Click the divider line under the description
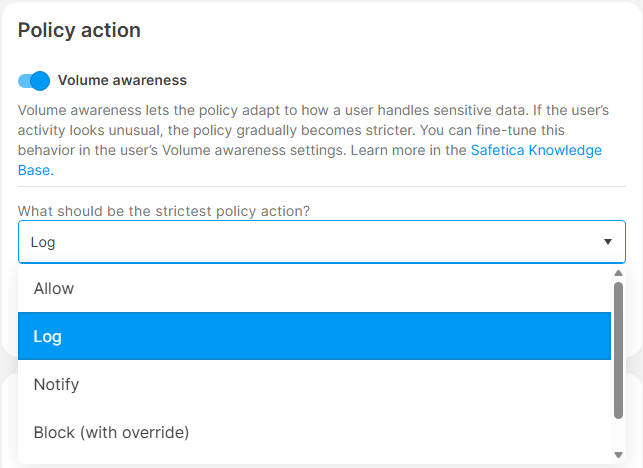The image size is (643, 468). tap(320, 186)
